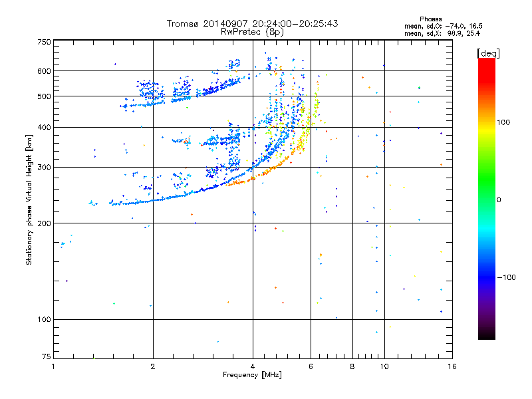Click the 'mean, sd,O: -74.0, 16.5' value
532x399 pixels.
coord(444,26)
